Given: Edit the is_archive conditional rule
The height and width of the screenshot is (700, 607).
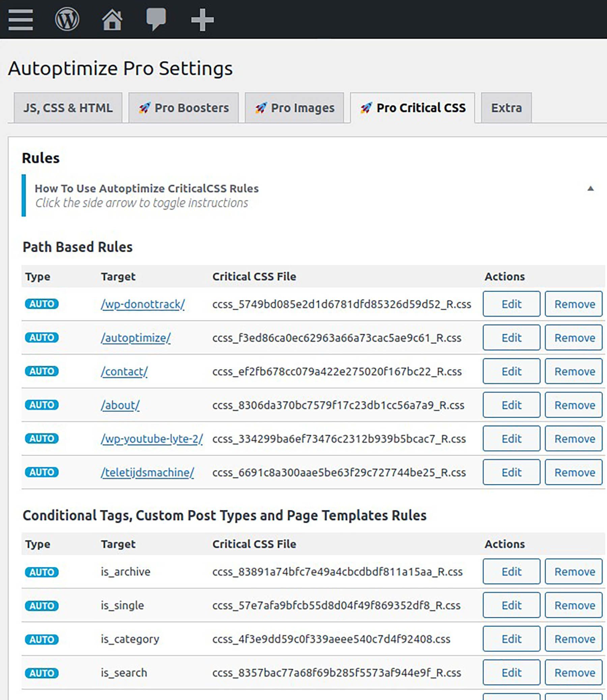Looking at the screenshot, I should click(511, 572).
